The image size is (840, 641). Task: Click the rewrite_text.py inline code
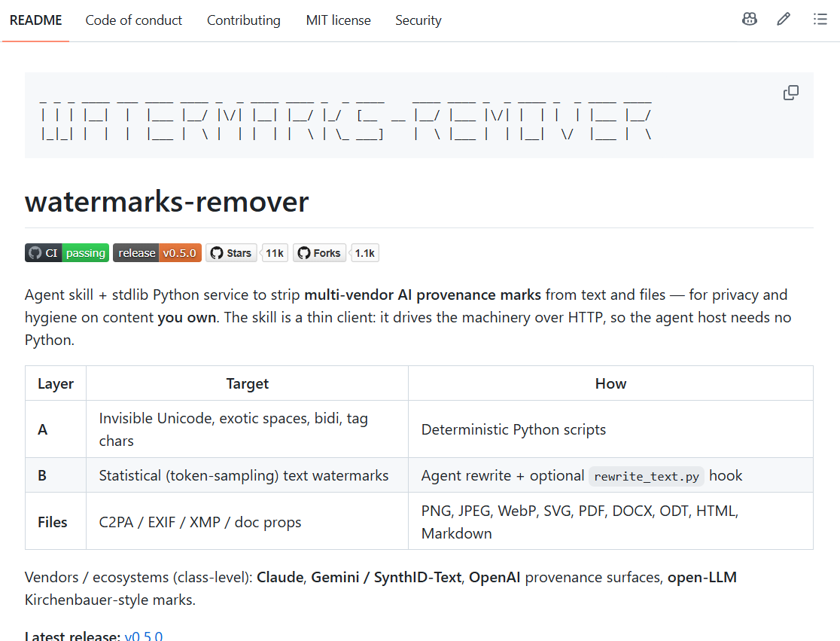pyautogui.click(x=647, y=477)
